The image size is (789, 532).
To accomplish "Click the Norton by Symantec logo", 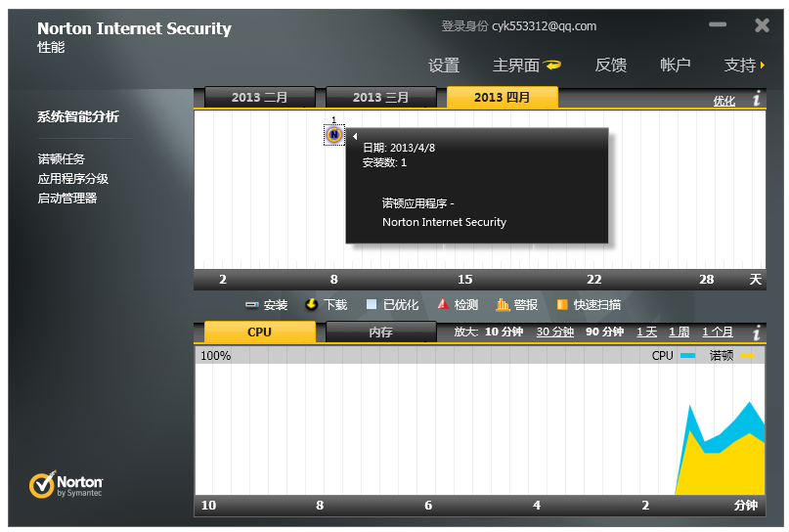I will coord(66,485).
